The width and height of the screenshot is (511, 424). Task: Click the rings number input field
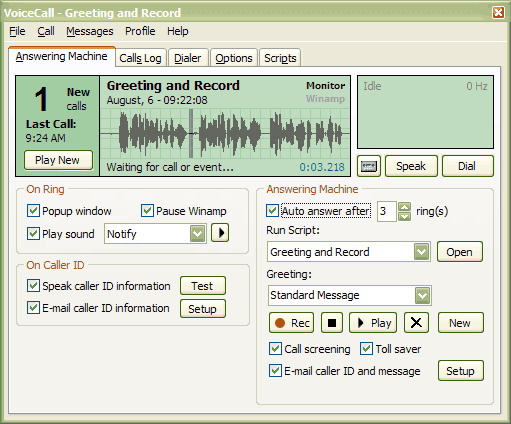click(x=387, y=211)
